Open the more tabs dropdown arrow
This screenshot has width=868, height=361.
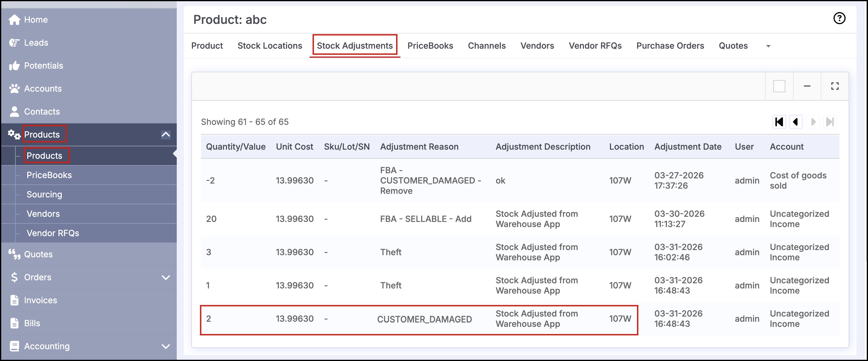point(768,46)
